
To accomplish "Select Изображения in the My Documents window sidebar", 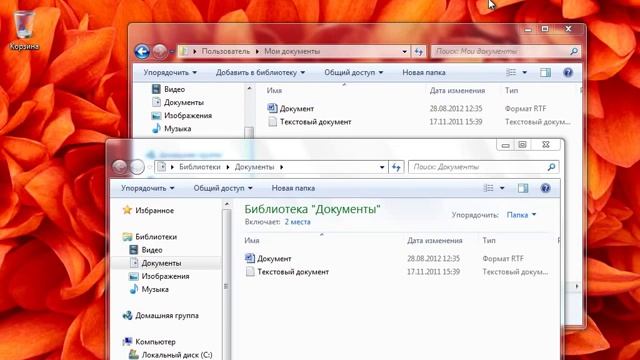I will [182, 116].
